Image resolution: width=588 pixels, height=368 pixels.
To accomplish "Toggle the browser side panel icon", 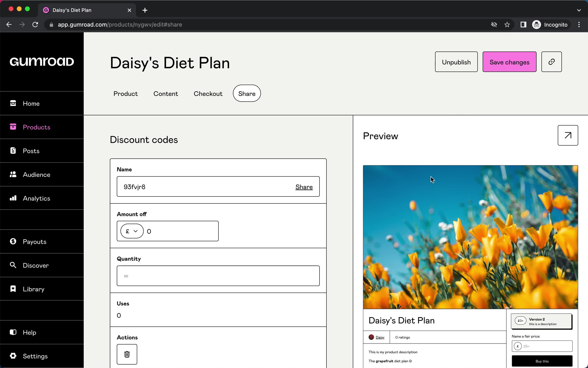I will [523, 25].
